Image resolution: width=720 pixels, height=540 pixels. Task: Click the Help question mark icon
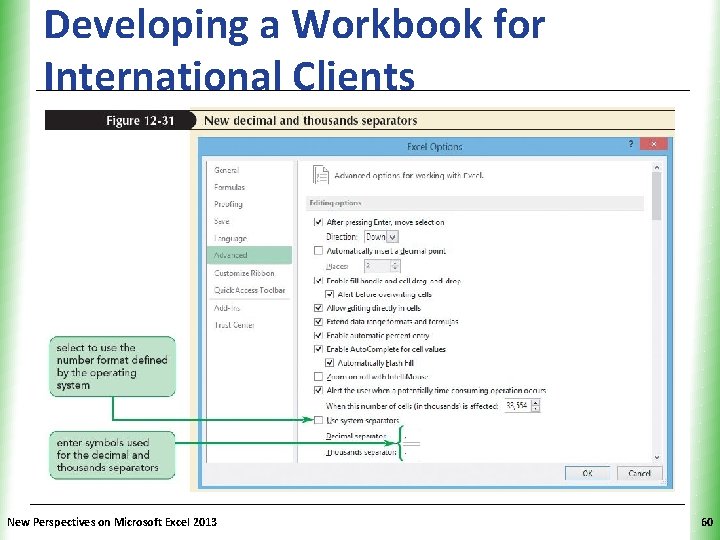click(x=631, y=144)
